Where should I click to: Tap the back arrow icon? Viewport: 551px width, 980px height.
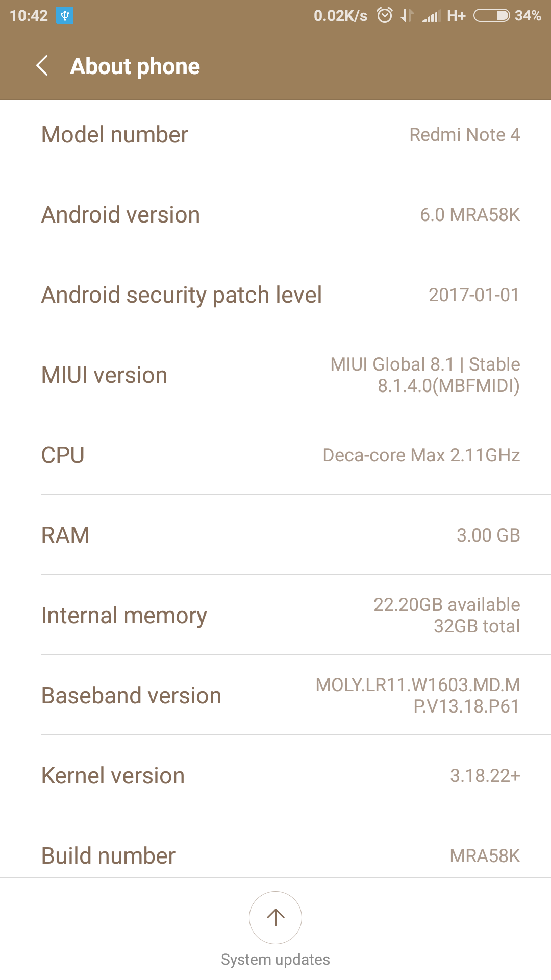[x=42, y=66]
